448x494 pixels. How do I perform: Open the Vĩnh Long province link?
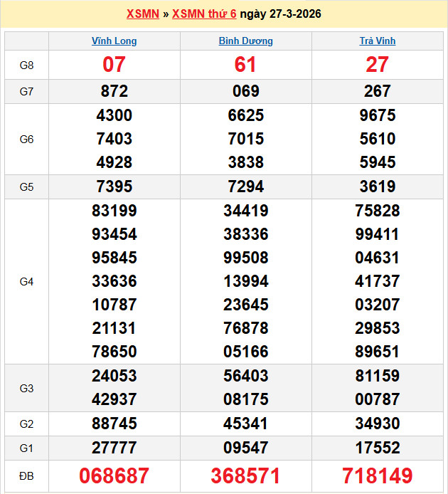pyautogui.click(x=114, y=41)
